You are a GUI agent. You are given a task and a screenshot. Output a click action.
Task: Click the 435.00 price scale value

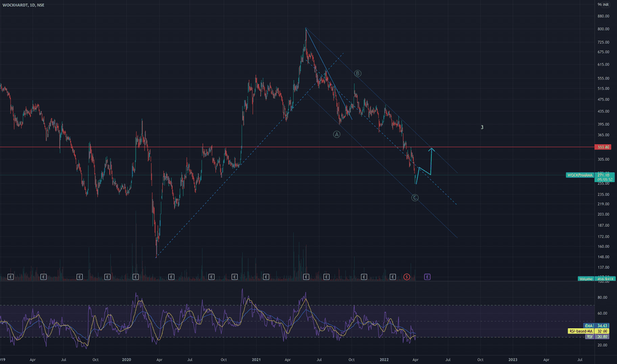[x=603, y=112]
